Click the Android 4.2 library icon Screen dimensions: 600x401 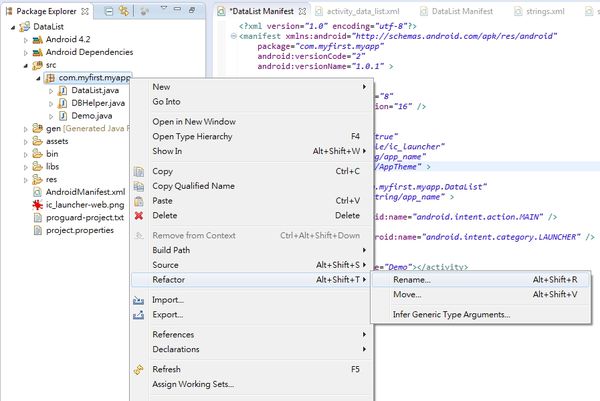point(38,39)
